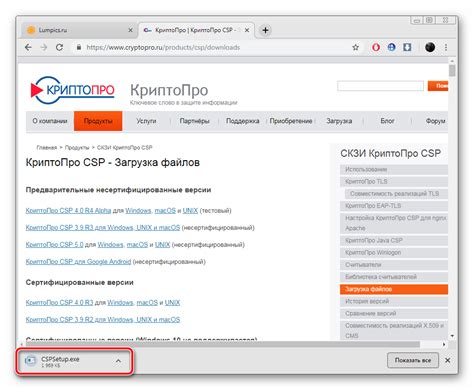The width and height of the screenshot is (474, 390).
Task: Click the Продукты breadcrumb link
Action: pos(77,147)
